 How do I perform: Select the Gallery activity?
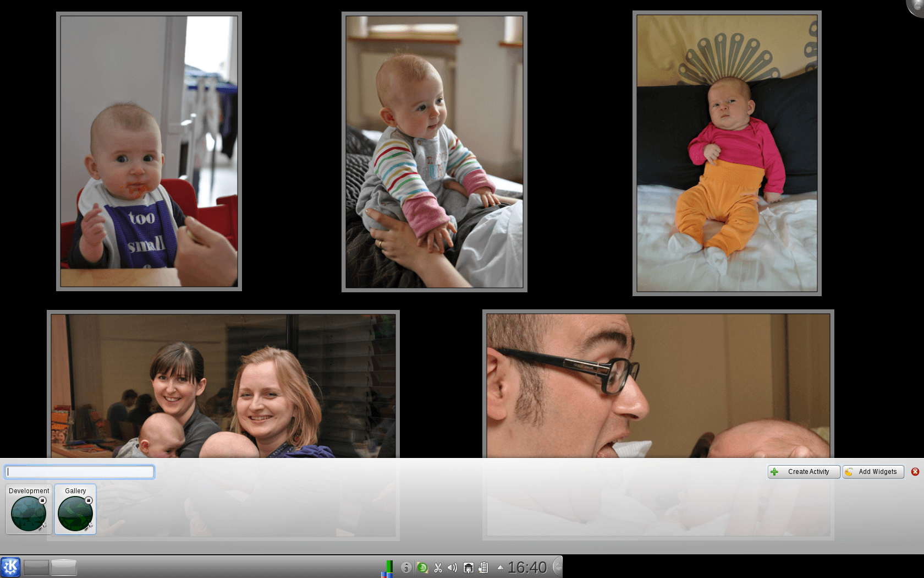(x=74, y=514)
